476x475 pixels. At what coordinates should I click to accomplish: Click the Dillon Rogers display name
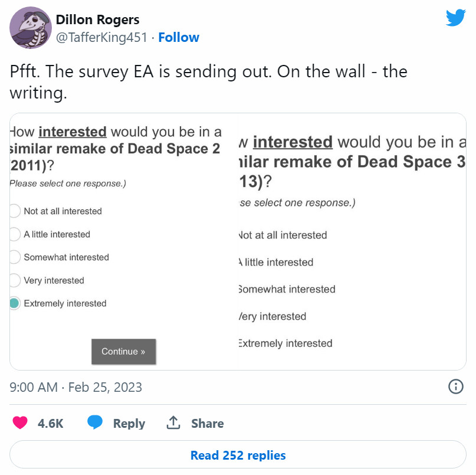tap(97, 21)
